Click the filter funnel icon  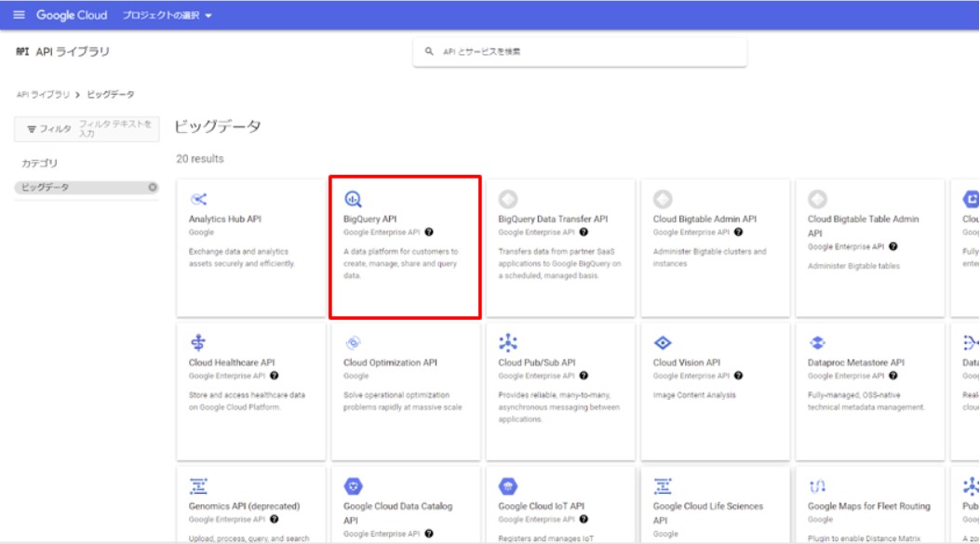coord(32,128)
